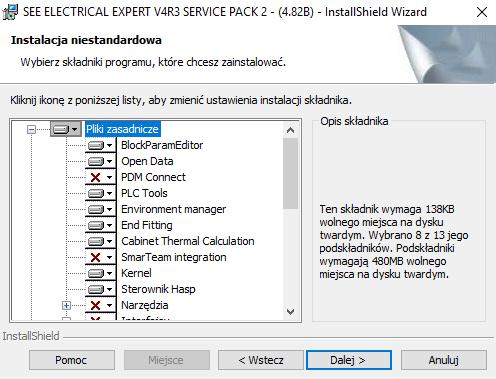Click the Pomoc help button
The image size is (496, 379).
pyautogui.click(x=72, y=360)
